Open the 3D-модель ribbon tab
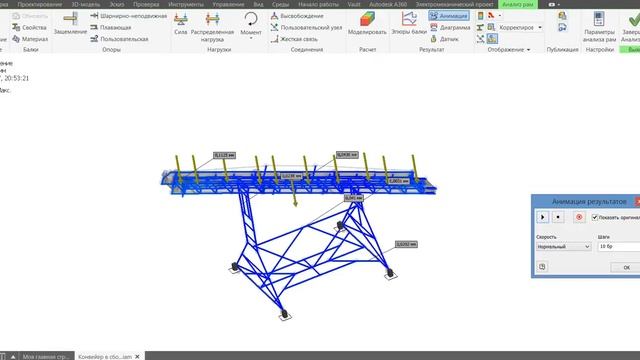The image size is (640, 360). (86, 4)
